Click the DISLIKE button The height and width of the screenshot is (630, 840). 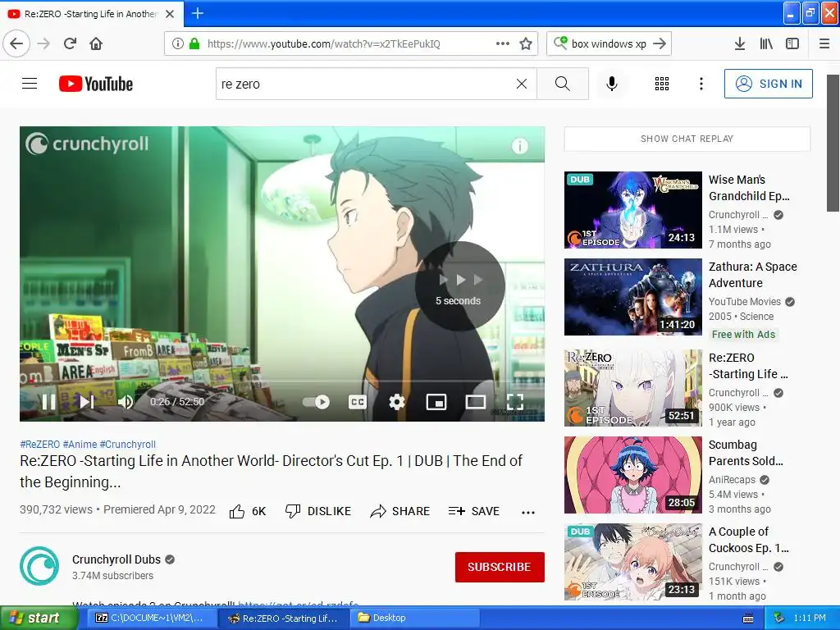[318, 511]
